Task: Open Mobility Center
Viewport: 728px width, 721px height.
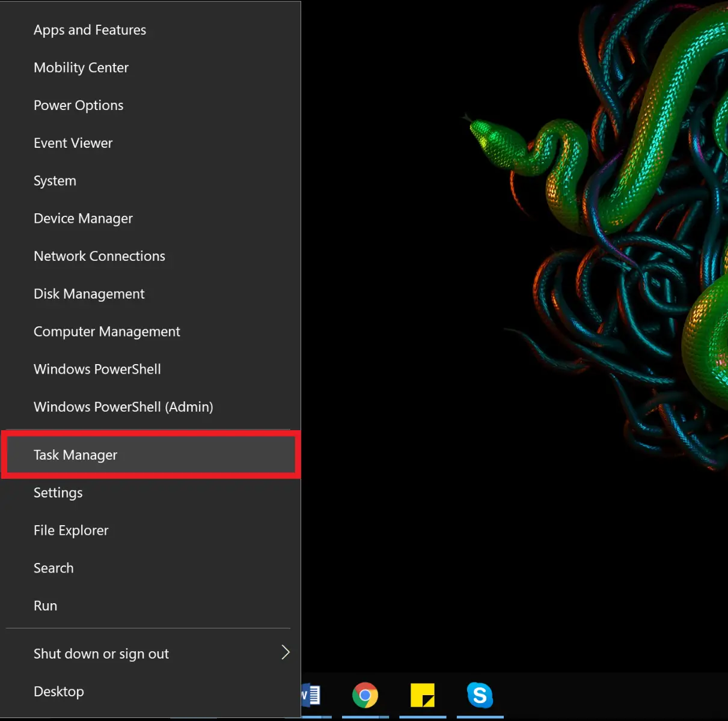Action: coord(81,67)
